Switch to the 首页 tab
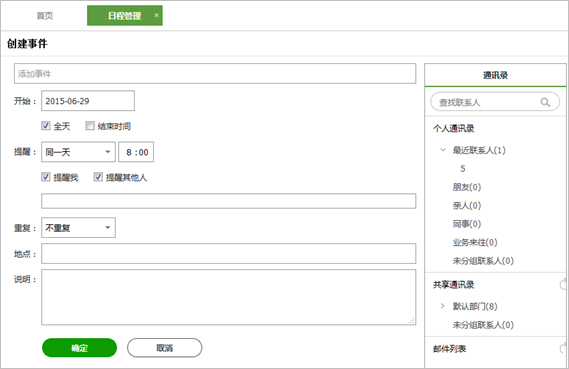Screen dimensions: 569x369 45,16
